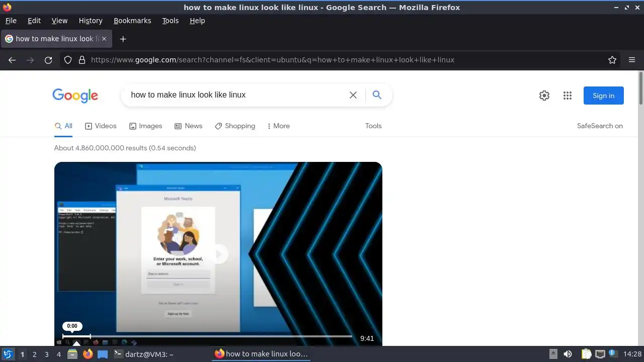644x362 pixels.
Task: Click the 9:41 video duration label
Action: tap(367, 338)
